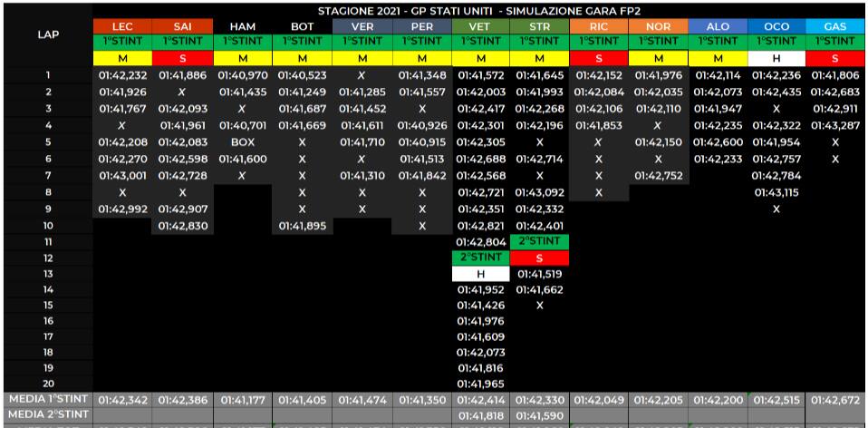Select the VER driver header cell
This screenshot has height=428, width=868.
[362, 28]
